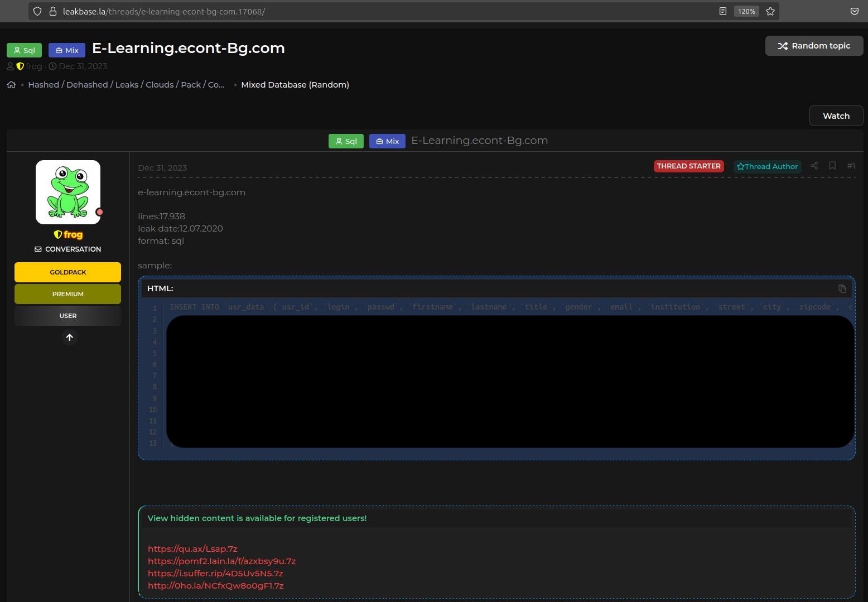Click the Thread Author badge

(767, 166)
